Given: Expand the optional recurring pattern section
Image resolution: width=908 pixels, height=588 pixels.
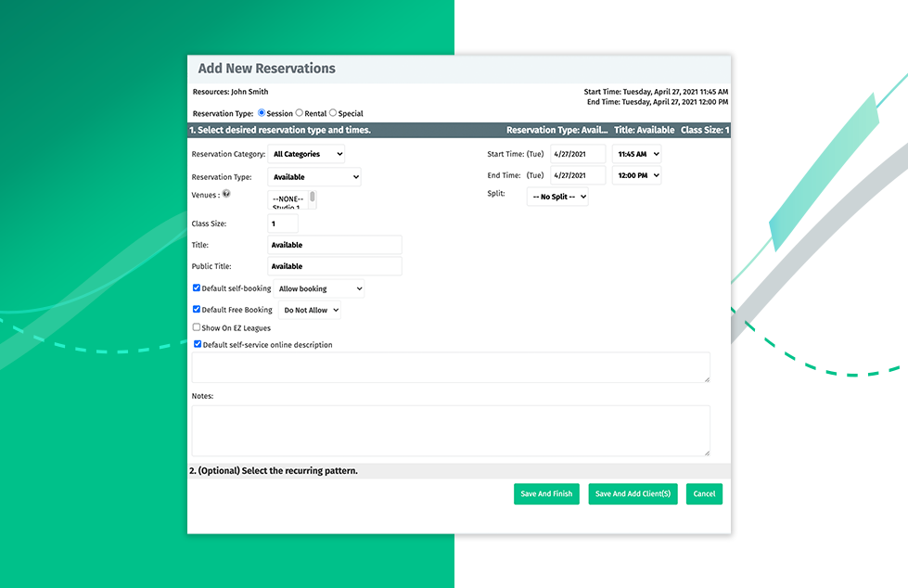Looking at the screenshot, I should pyautogui.click(x=274, y=471).
